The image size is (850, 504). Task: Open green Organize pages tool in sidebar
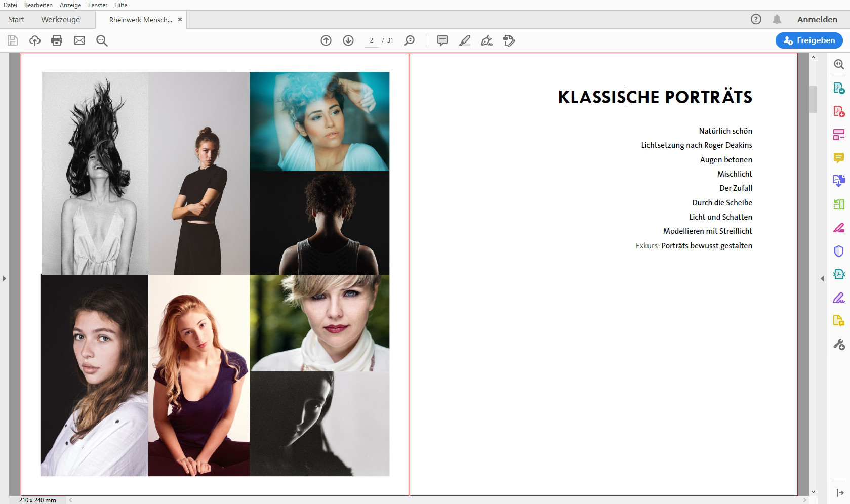tap(839, 204)
